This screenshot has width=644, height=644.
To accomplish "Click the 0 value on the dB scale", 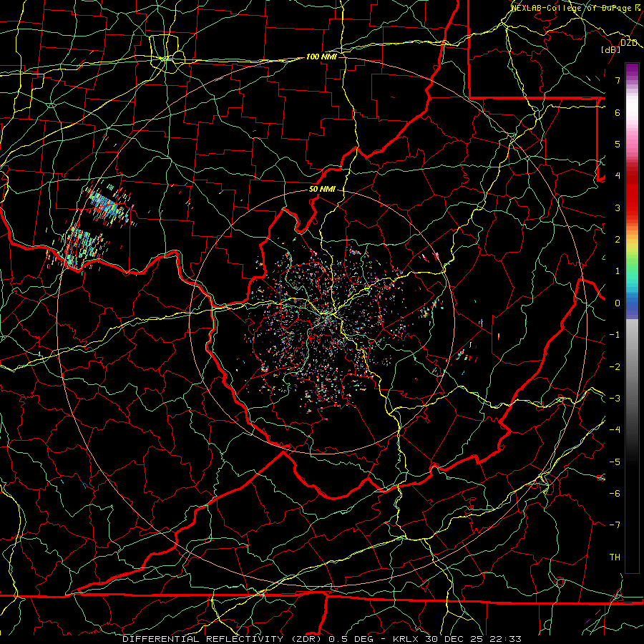I will pos(618,303).
